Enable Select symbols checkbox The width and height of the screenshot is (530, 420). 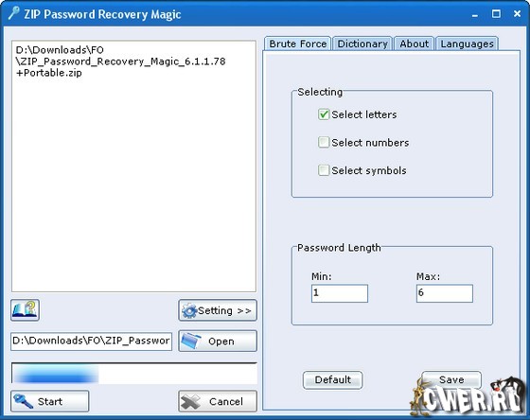pyautogui.click(x=324, y=170)
